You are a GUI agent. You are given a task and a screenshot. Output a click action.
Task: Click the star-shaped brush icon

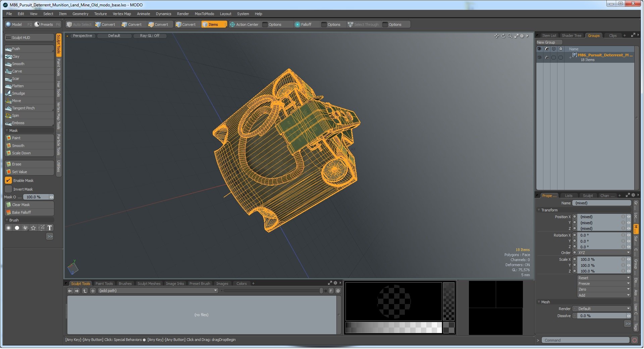[33, 228]
